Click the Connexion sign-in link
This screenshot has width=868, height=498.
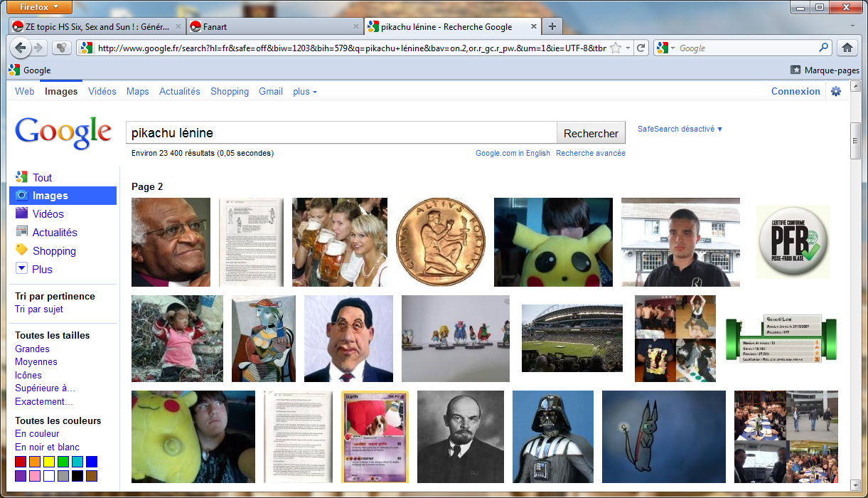[x=795, y=91]
